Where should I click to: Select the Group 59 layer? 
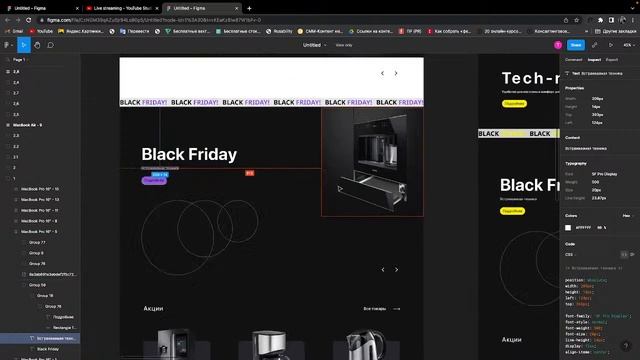(x=37, y=285)
